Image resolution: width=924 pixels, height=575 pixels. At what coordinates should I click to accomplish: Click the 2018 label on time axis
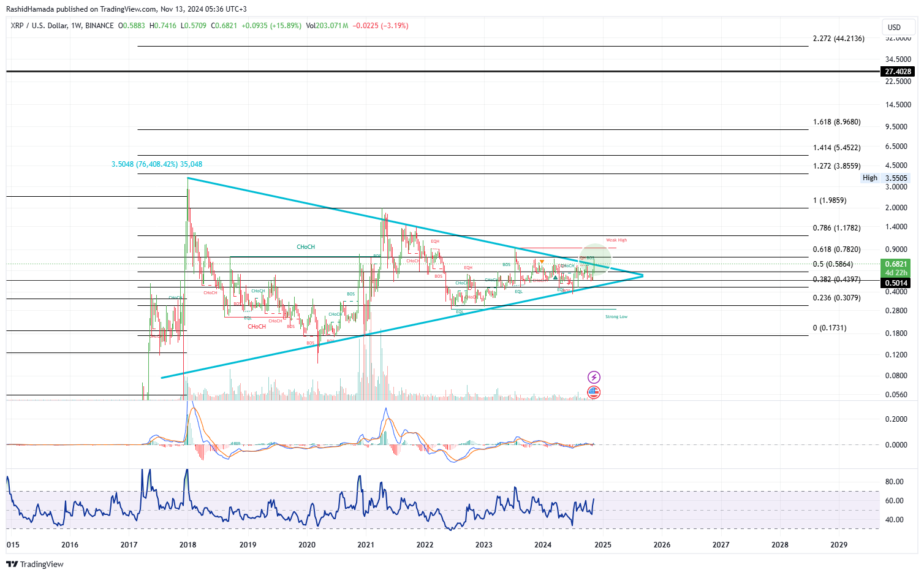188,545
